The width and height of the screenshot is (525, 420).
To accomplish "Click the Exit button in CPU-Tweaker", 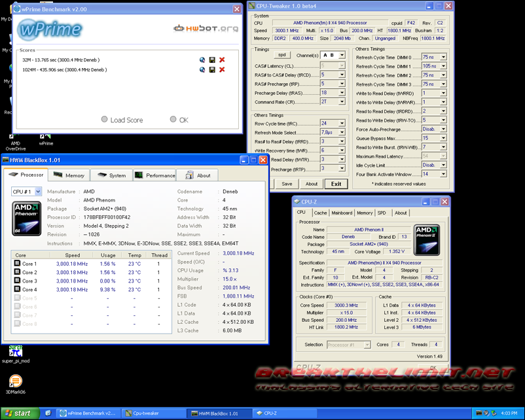I will [x=336, y=184].
